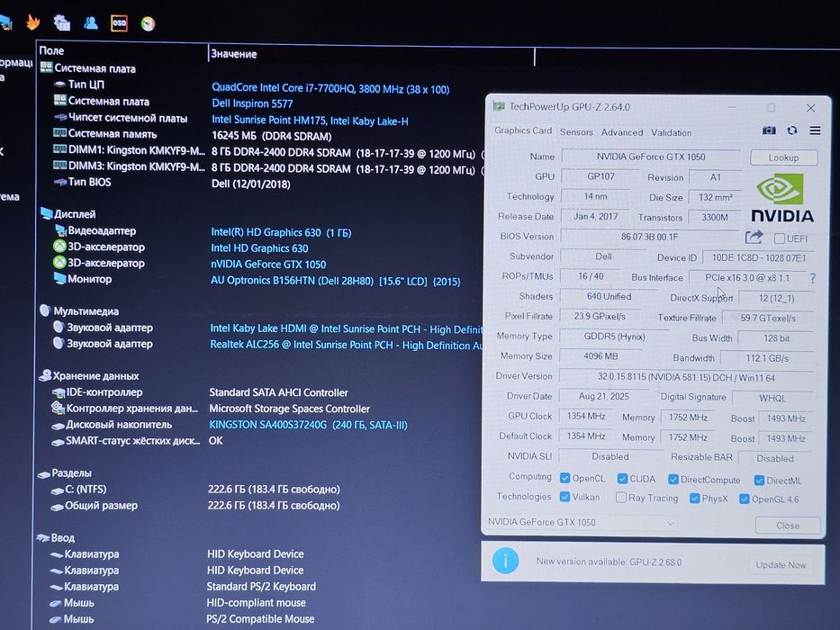Click the blue info icon in the update notice

pyautogui.click(x=505, y=561)
